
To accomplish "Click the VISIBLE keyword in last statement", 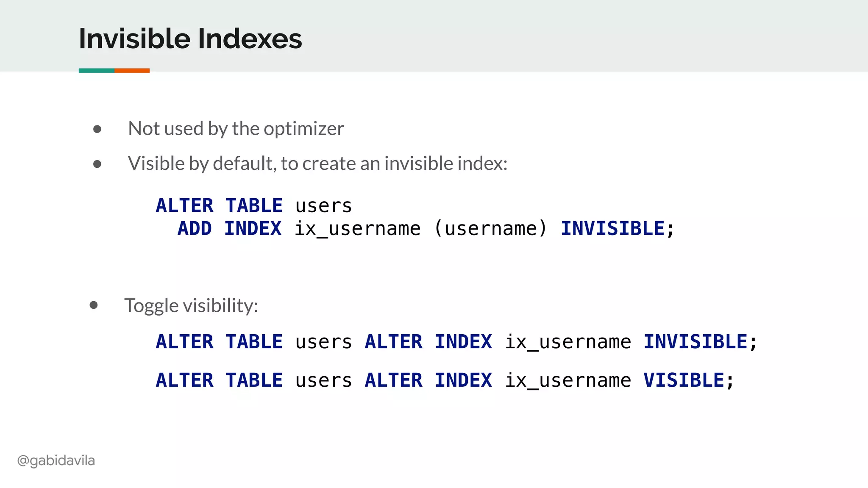I will click(x=684, y=380).
